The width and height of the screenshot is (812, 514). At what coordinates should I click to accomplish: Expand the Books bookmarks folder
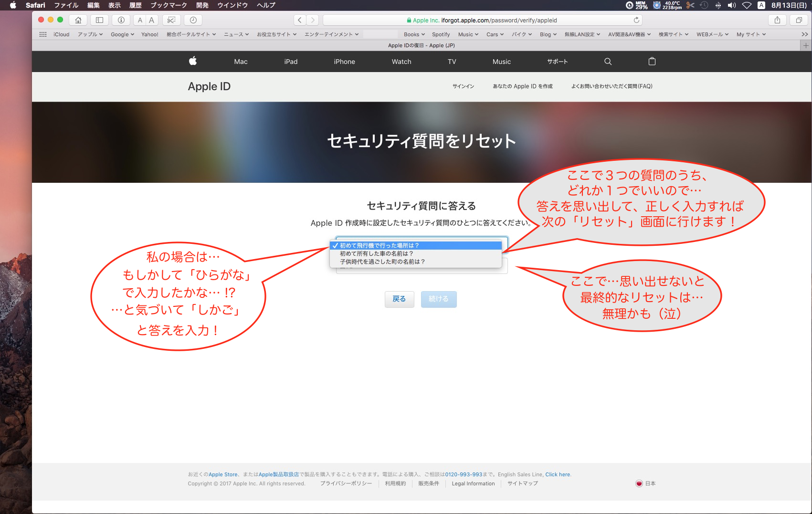click(x=414, y=34)
